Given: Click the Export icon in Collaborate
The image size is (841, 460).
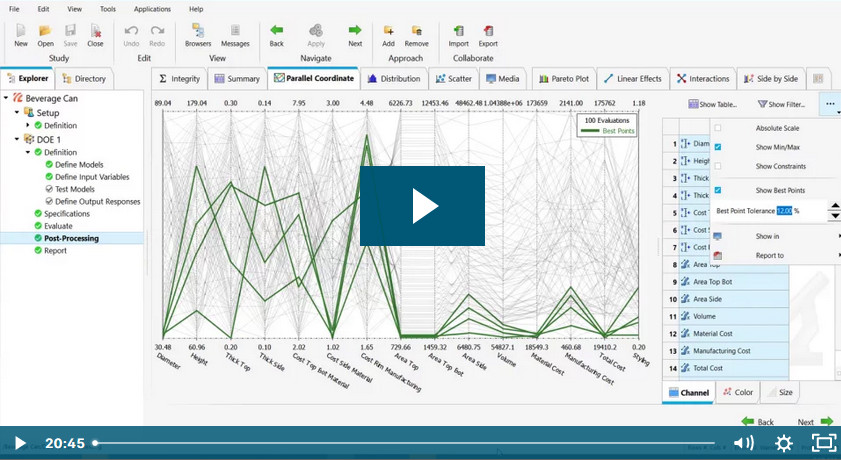Looking at the screenshot, I should coord(488,31).
